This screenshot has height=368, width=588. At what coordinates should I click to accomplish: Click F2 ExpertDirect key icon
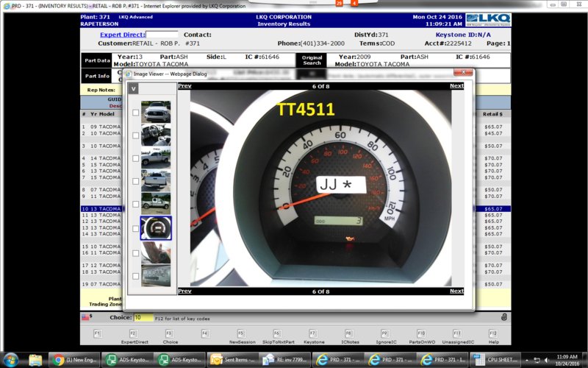[134, 333]
